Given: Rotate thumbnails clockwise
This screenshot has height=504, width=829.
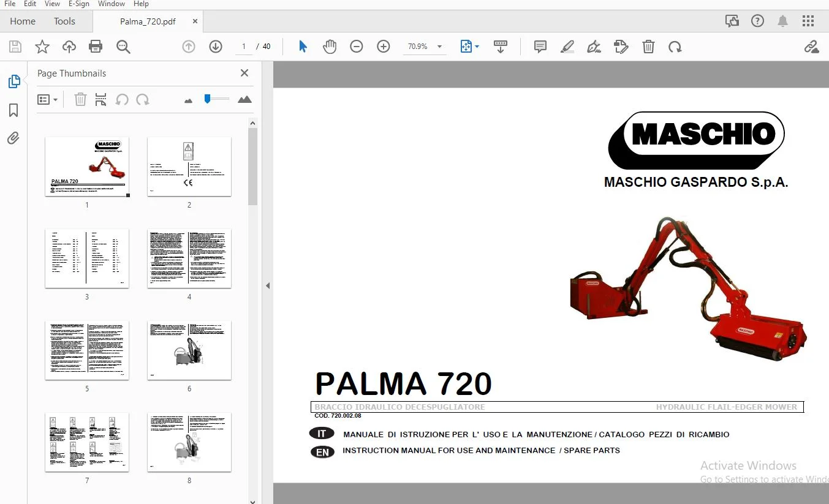Looking at the screenshot, I should point(143,99).
